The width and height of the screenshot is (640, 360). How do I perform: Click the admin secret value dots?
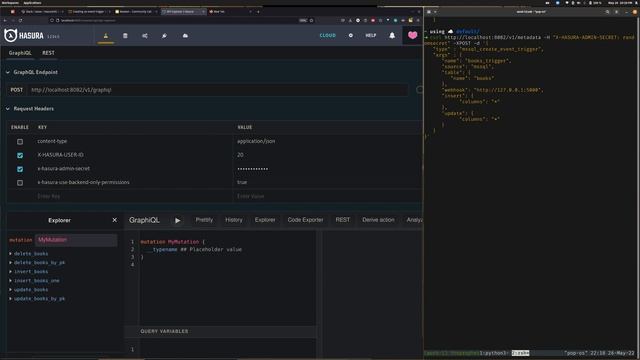click(253, 169)
